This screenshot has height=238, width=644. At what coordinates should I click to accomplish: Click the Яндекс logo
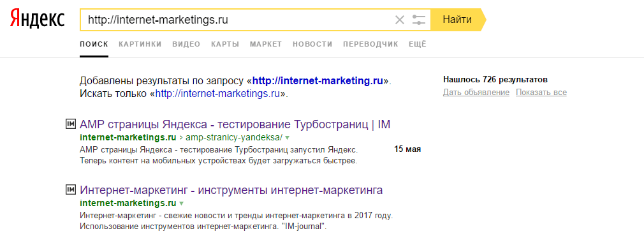click(38, 19)
